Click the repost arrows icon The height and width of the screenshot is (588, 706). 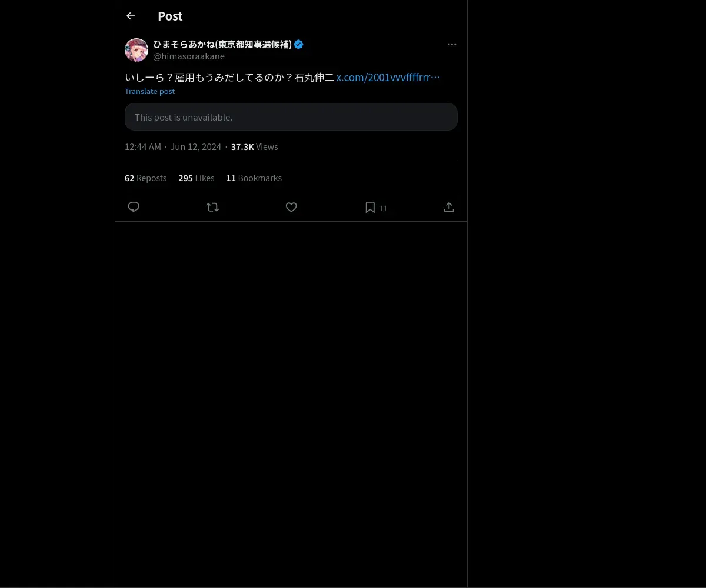(x=212, y=207)
